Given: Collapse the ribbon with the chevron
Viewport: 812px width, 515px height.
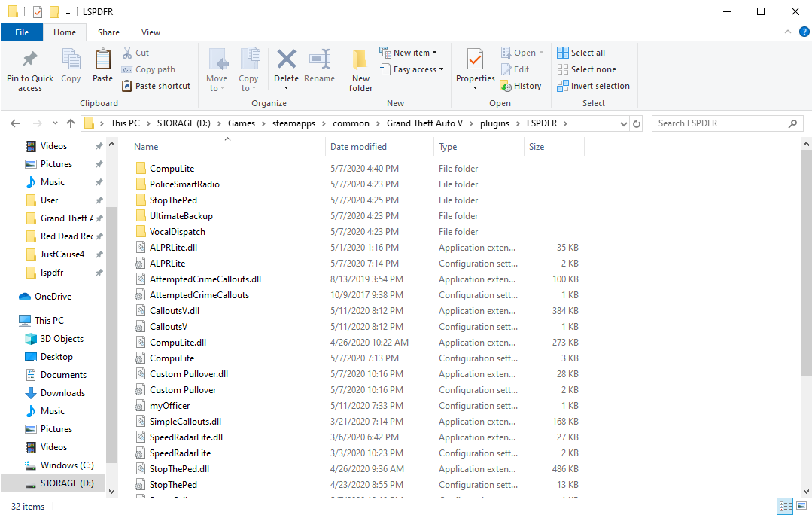Looking at the screenshot, I should point(788,32).
